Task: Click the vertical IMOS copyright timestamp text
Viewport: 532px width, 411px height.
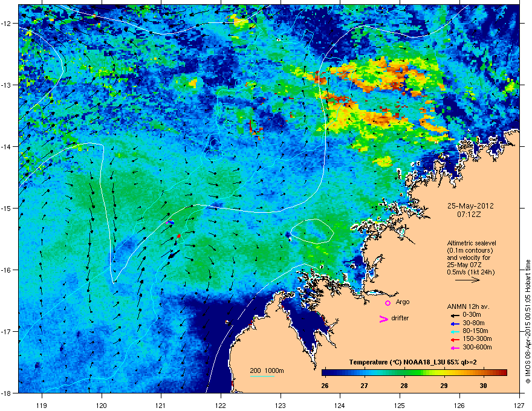Action: tap(528, 322)
